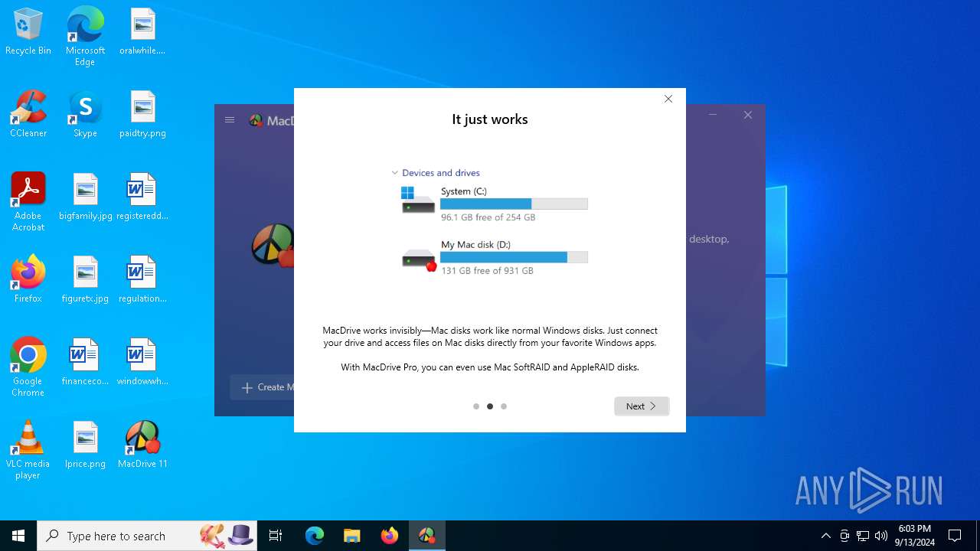Click the Create button in MacDrive window
Screen dimensions: 980x551
pyautogui.click(x=263, y=387)
